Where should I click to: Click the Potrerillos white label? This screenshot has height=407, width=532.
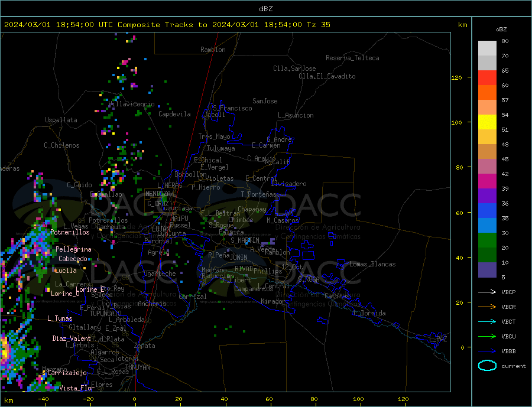point(70,232)
